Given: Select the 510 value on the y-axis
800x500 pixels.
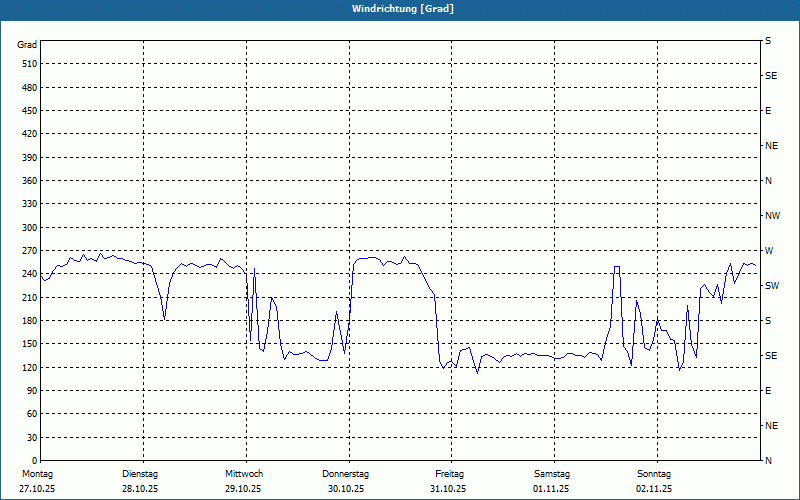Looking at the screenshot, I should point(27,64).
